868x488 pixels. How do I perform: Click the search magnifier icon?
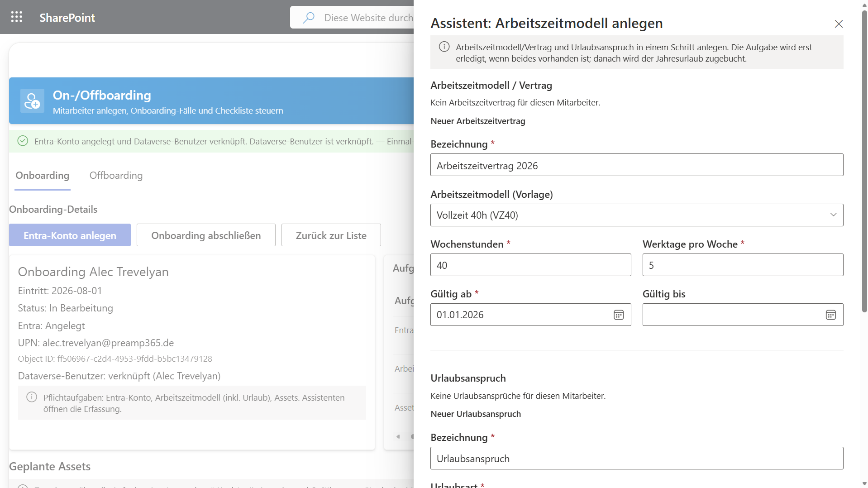point(309,18)
